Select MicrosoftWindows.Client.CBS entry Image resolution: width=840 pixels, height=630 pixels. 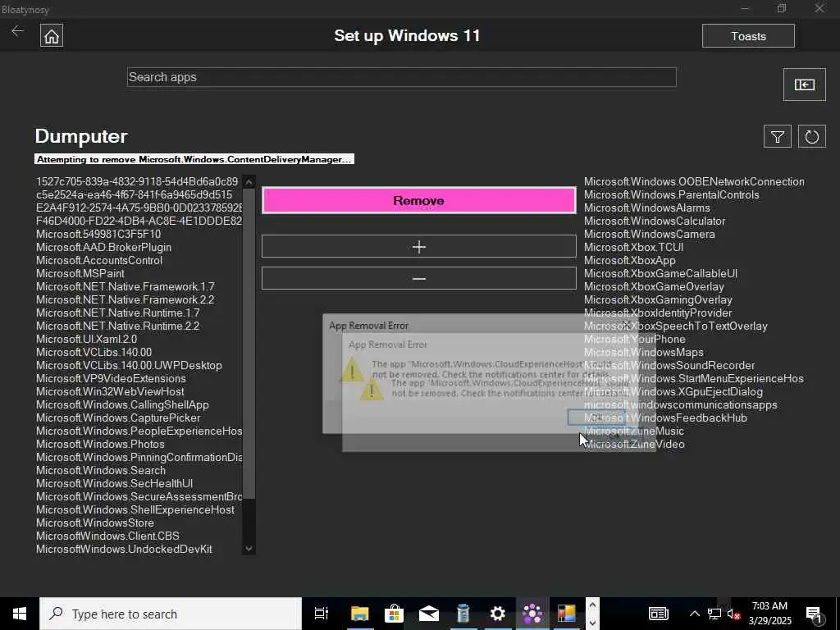(x=107, y=536)
